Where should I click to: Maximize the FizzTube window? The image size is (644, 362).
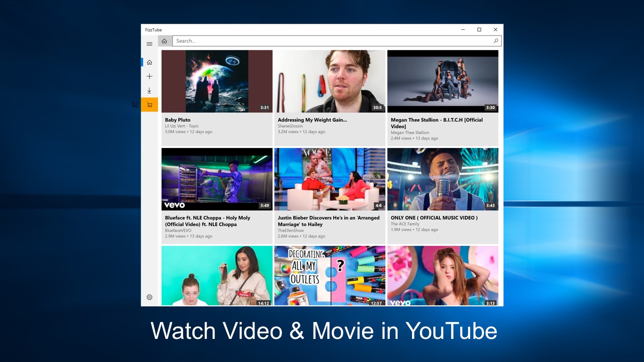pyautogui.click(x=479, y=30)
